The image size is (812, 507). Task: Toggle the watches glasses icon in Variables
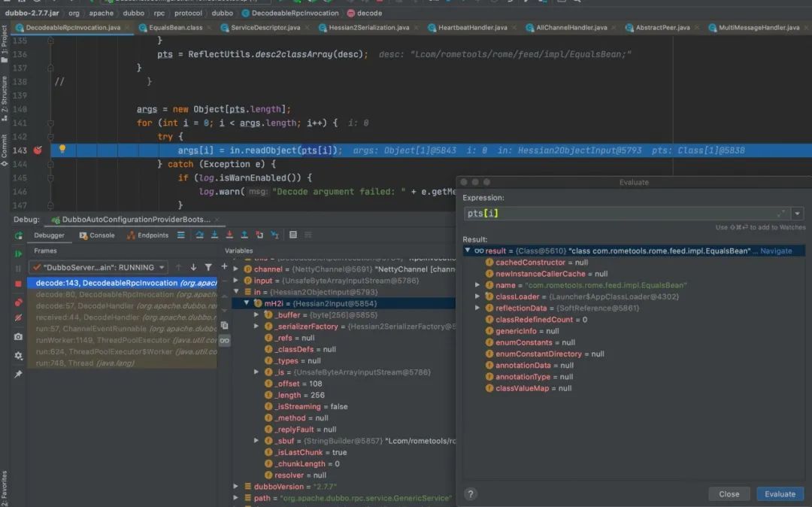tap(224, 341)
